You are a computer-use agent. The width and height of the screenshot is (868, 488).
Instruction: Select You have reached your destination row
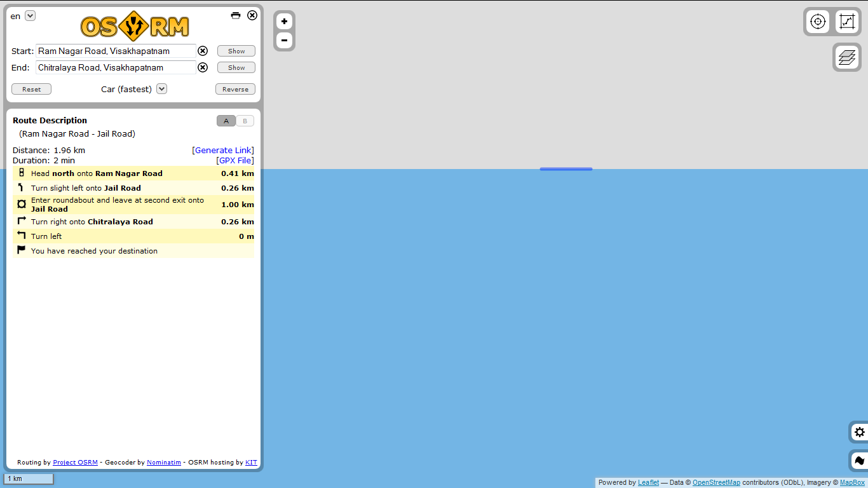coord(133,250)
